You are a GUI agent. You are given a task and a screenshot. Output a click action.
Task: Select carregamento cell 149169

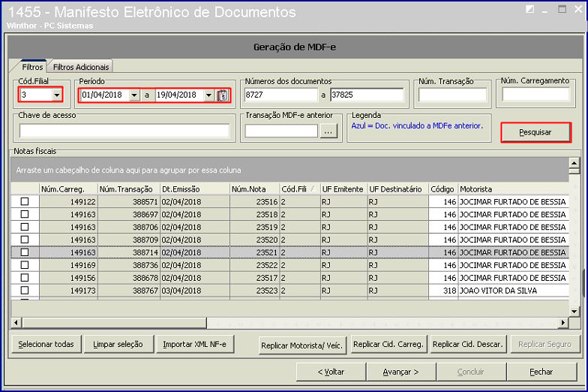tap(68, 265)
